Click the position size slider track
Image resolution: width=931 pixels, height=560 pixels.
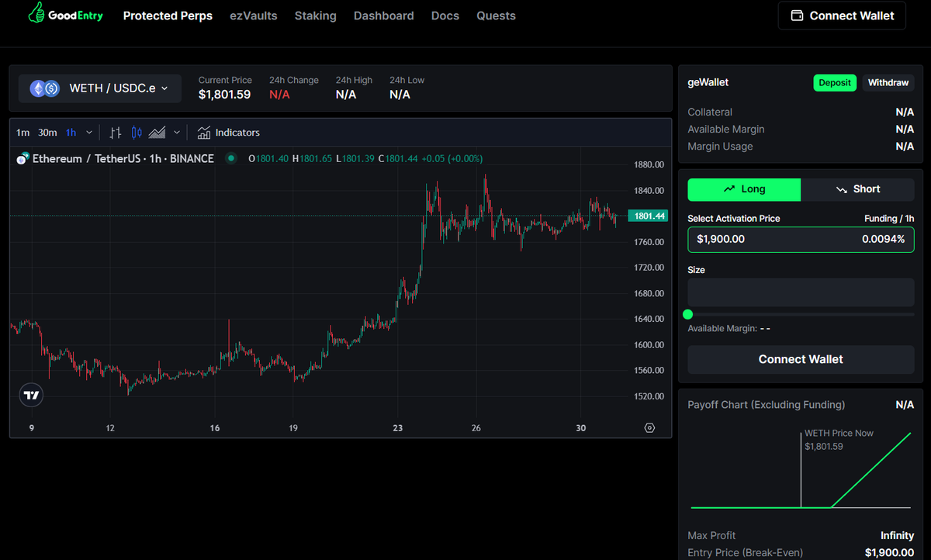pyautogui.click(x=801, y=314)
